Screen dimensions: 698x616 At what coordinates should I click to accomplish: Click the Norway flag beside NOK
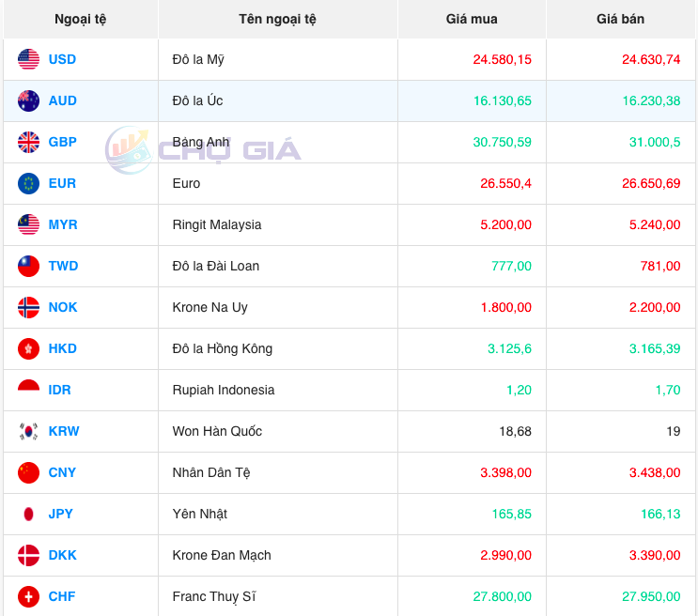click(x=28, y=307)
